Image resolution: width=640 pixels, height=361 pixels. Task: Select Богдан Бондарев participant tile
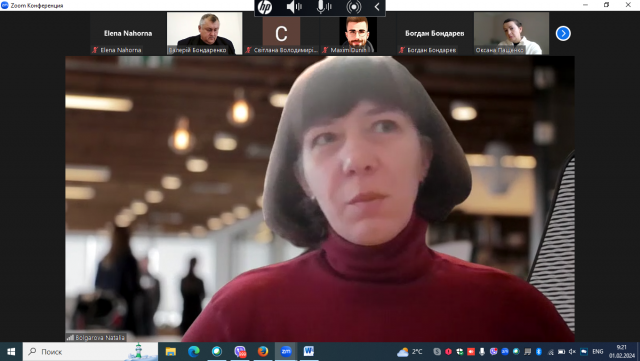[435, 33]
